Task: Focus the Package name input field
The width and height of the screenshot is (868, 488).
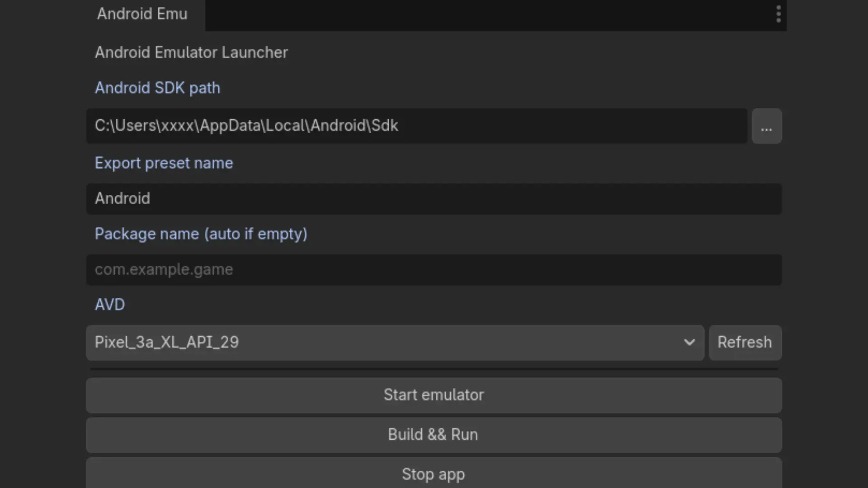Action: tap(434, 270)
